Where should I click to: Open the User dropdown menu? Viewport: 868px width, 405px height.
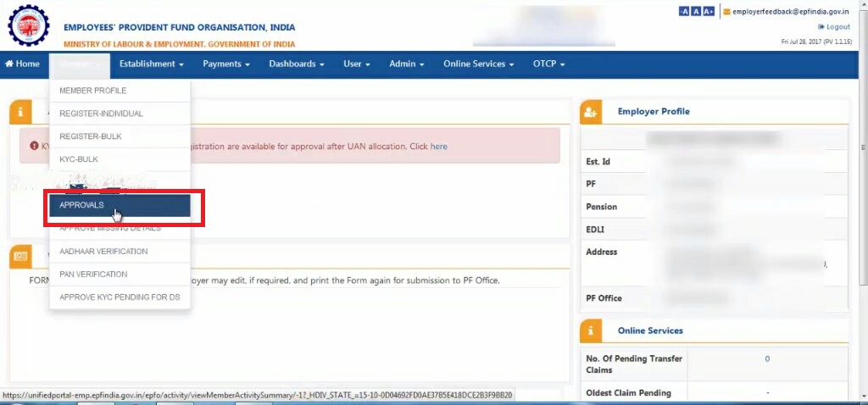pyautogui.click(x=357, y=64)
